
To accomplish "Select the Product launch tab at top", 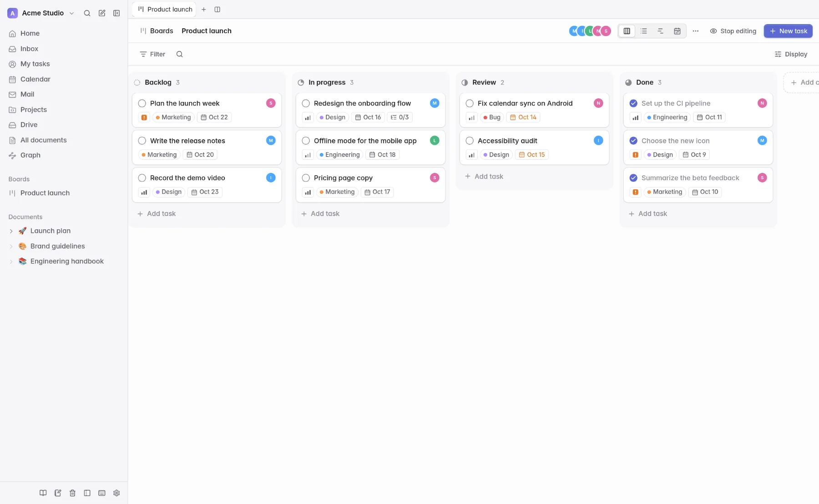I will click(165, 9).
